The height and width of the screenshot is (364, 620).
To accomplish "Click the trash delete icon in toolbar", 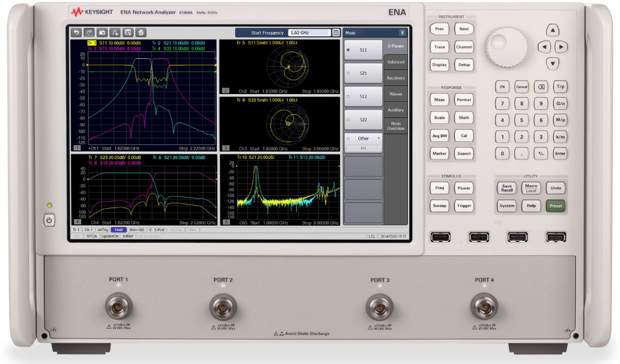I will coord(140,33).
